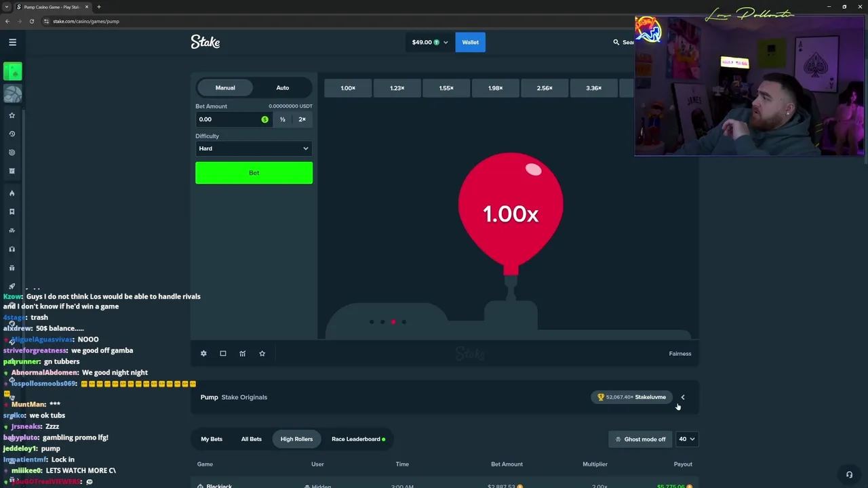This screenshot has width=868, height=488.
Task: Open the gift promotions sidebar icon
Action: click(x=12, y=268)
